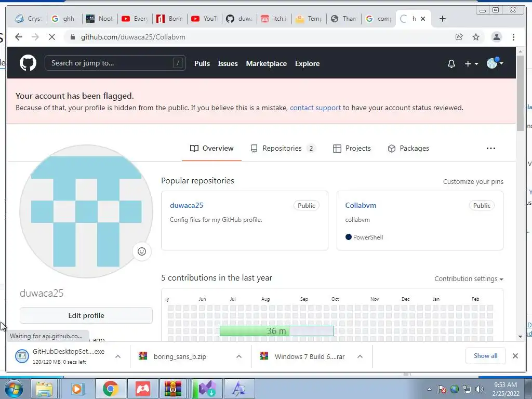Click the volume speaker tray icon
Screen dimensions: 532x399
(480, 389)
